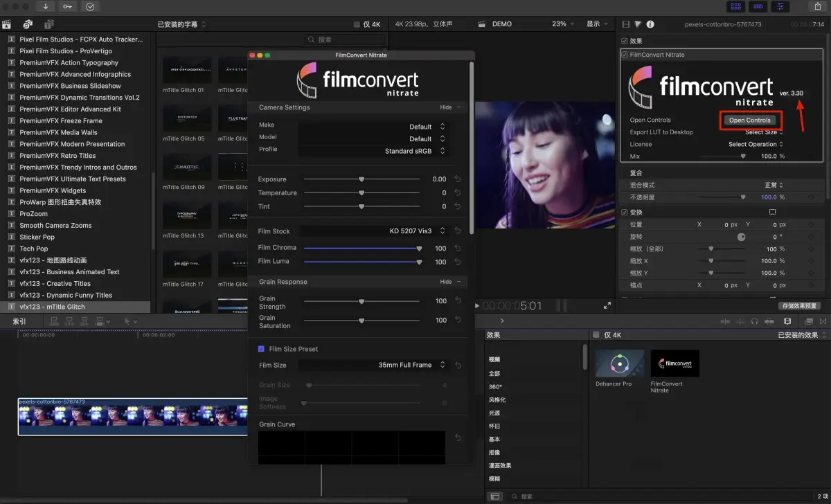Click the Share export icon top right
Screen dimensions: 831x504
[x=818, y=6]
